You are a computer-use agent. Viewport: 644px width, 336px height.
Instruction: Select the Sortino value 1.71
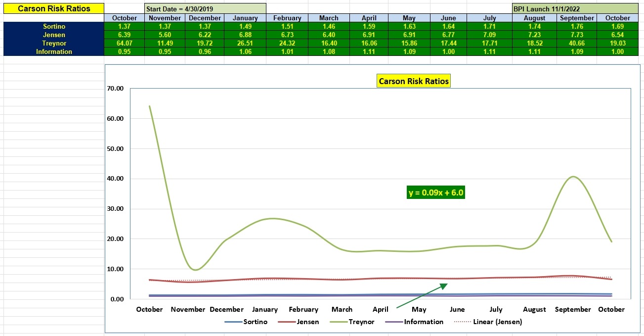coord(490,26)
